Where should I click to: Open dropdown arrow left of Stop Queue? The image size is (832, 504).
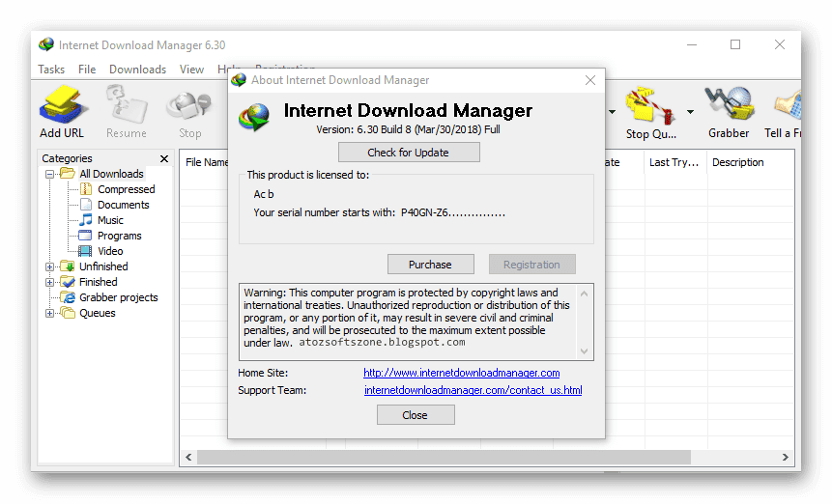(612, 111)
